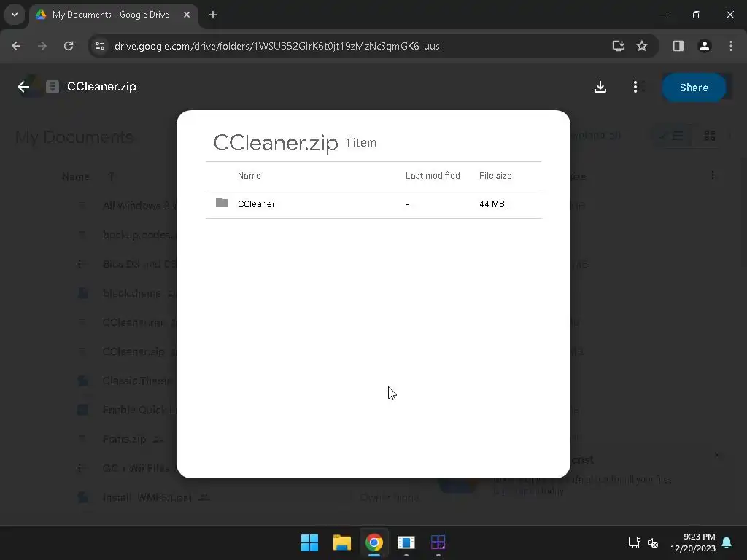This screenshot has height=560, width=747.
Task: View site information icon in address bar
Action: (x=100, y=46)
